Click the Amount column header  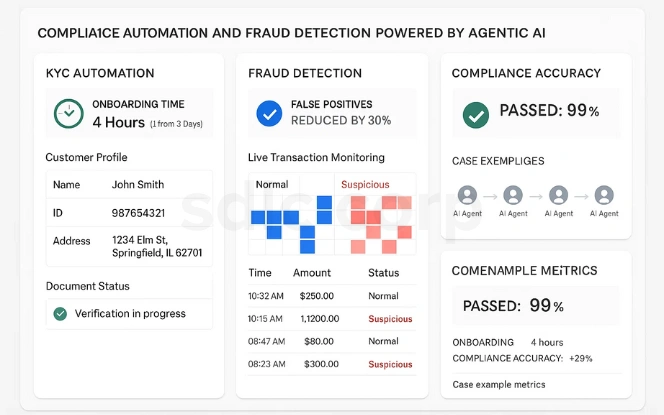[x=312, y=273]
